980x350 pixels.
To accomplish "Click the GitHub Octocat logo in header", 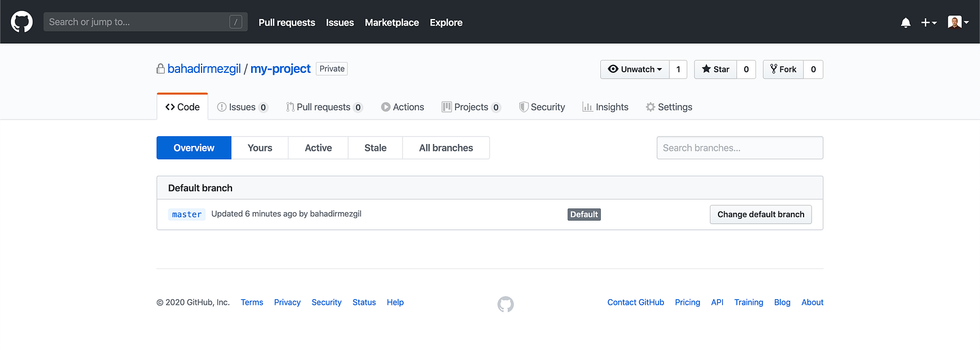I will (x=21, y=22).
